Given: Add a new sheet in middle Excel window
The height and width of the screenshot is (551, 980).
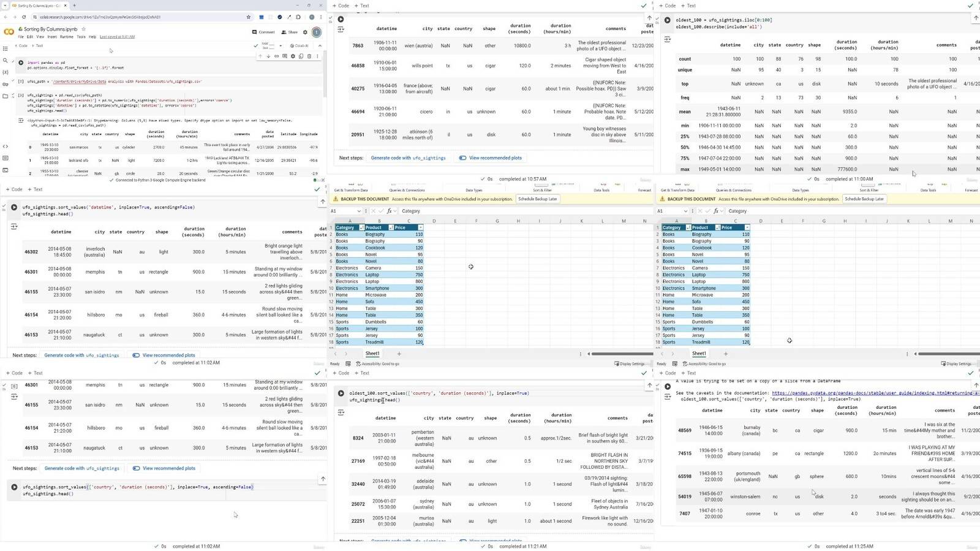Looking at the screenshot, I should tap(399, 354).
